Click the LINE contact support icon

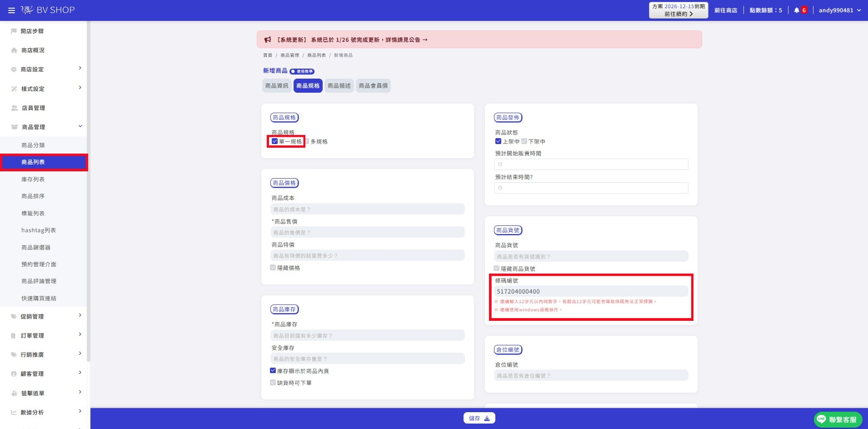pos(821,419)
